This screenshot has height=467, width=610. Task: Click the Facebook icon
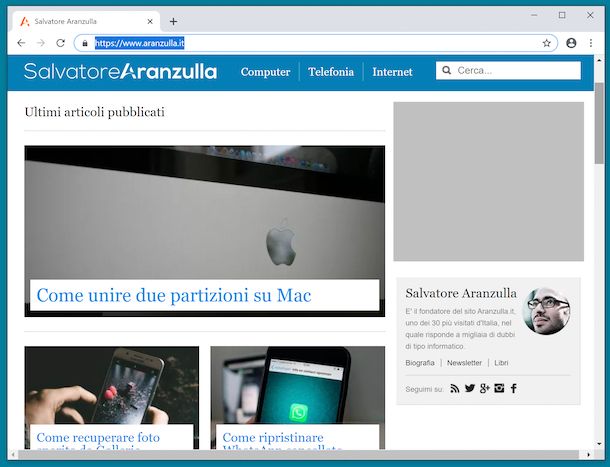514,388
